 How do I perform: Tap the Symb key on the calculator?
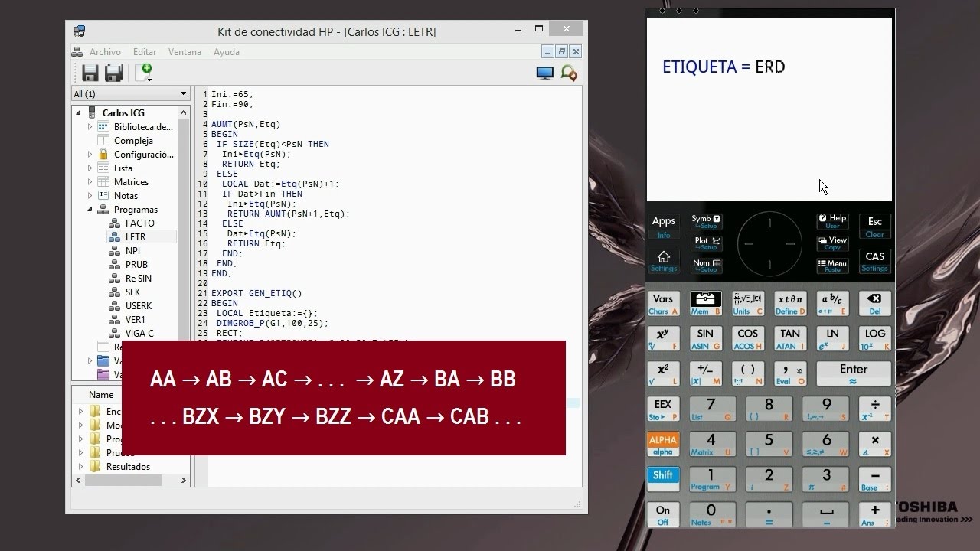click(x=706, y=222)
